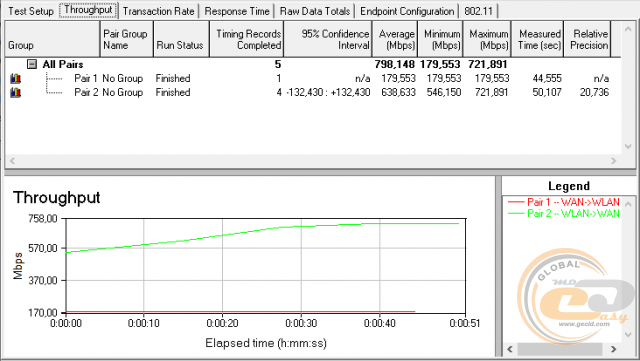Click the table's scroll right arrow
This screenshot has width=640, height=361.
[613, 161]
